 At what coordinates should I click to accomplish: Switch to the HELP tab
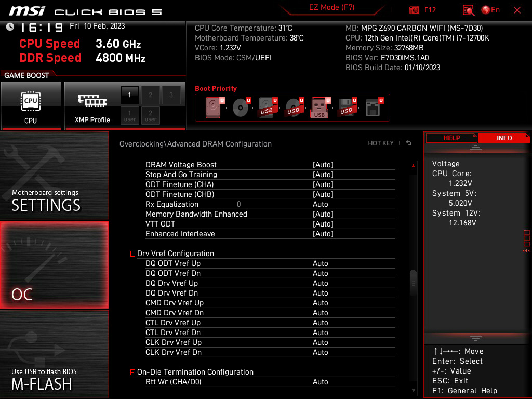pos(451,138)
